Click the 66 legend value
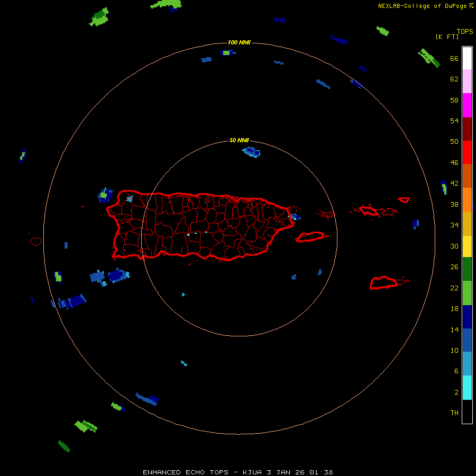This screenshot has height=476, width=476. click(454, 58)
